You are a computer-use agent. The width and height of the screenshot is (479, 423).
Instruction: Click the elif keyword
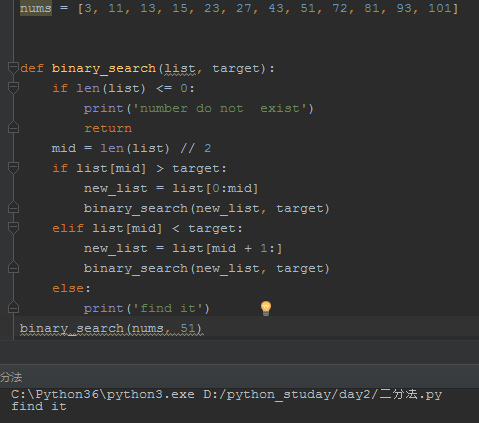(x=68, y=228)
